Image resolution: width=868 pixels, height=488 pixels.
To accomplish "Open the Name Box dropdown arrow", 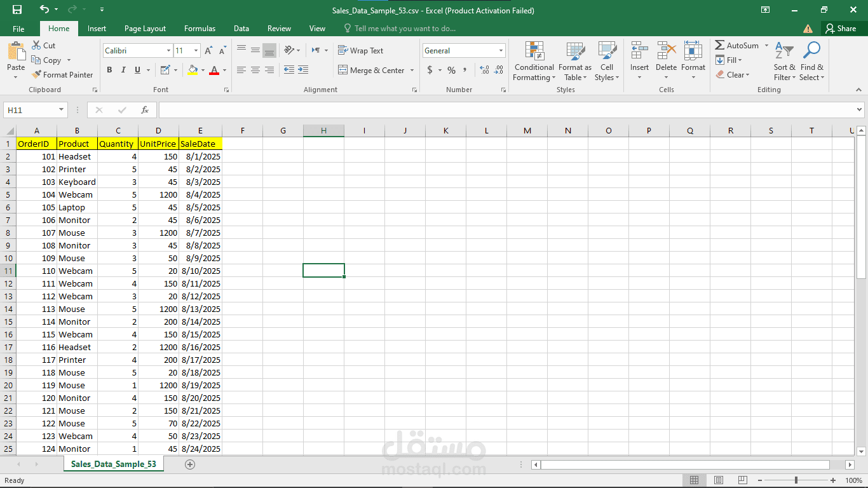I will 62,110.
